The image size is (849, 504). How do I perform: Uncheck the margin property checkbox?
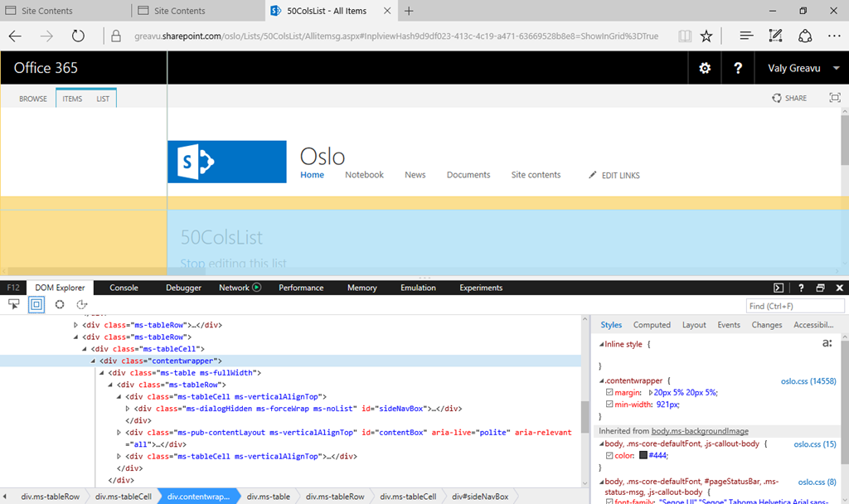click(610, 392)
